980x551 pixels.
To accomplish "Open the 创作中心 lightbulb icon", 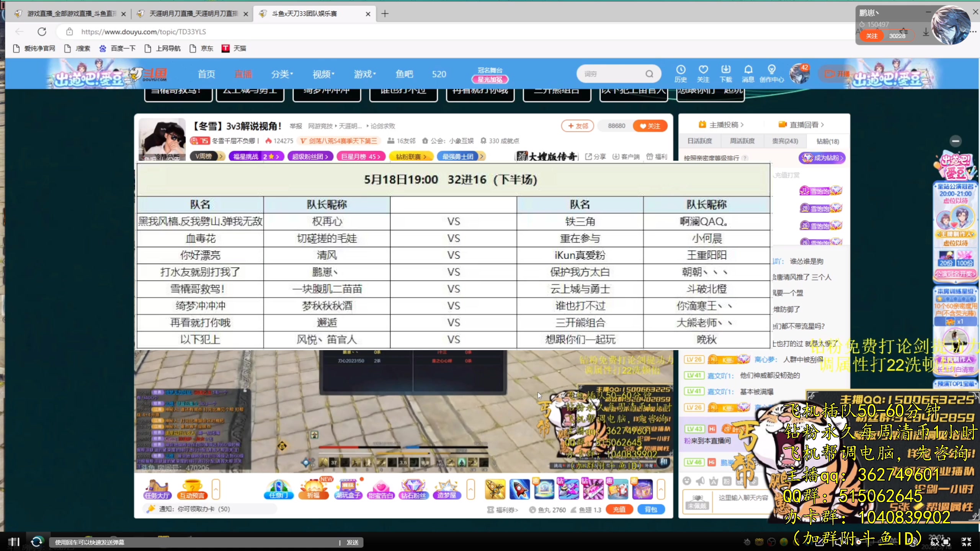I will (772, 73).
